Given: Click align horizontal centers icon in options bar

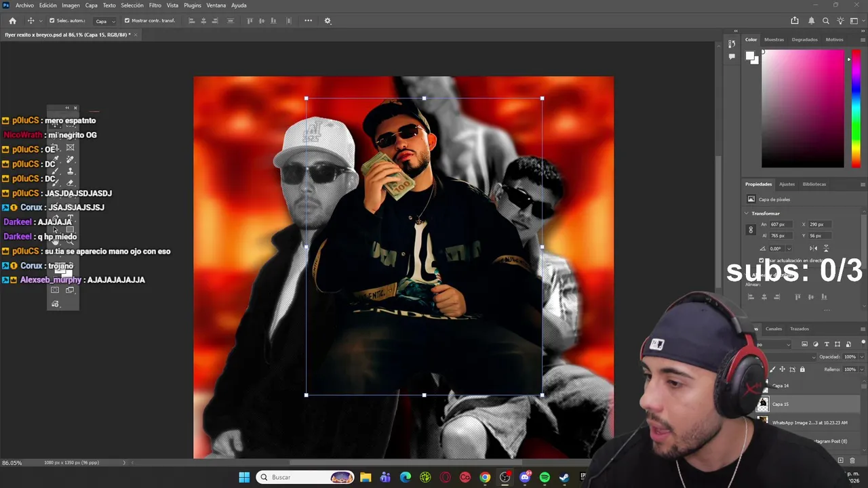Looking at the screenshot, I should pyautogui.click(x=203, y=21).
